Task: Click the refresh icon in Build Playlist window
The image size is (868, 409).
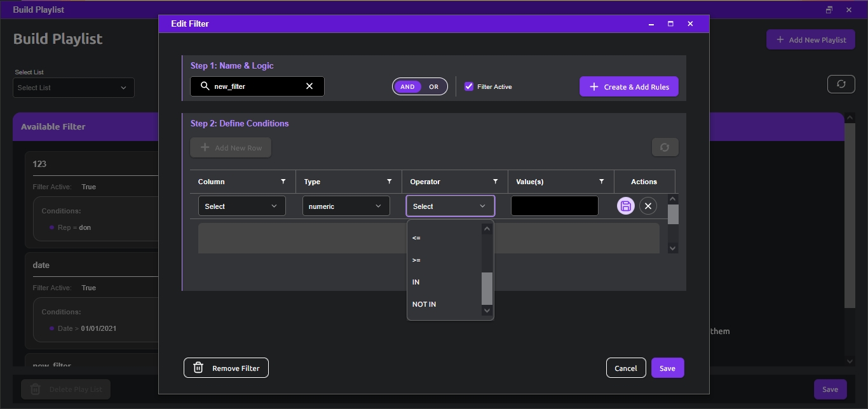Action: click(841, 84)
